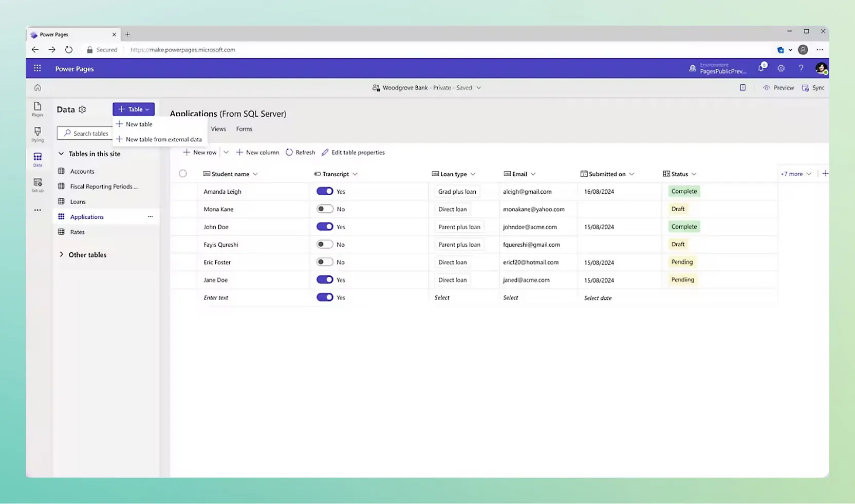This screenshot has height=504, width=855.
Task: Click the Complete status badge for John Doe
Action: point(684,227)
